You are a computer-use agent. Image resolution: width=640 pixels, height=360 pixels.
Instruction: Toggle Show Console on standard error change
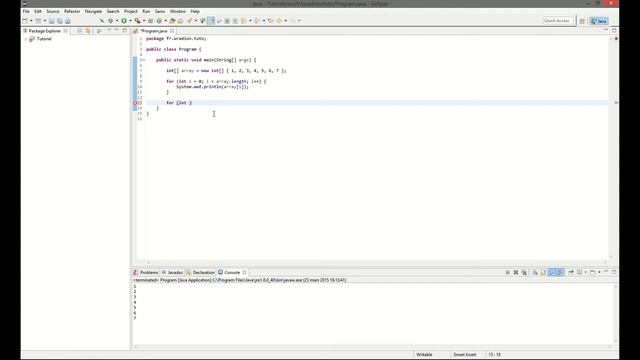pyautogui.click(x=560, y=272)
